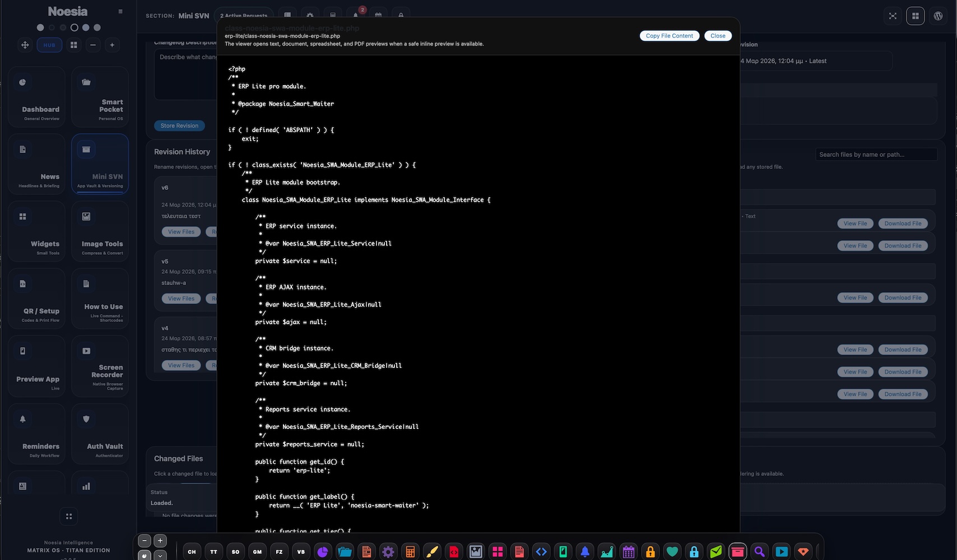
Task: Open the Image Tools tile
Action: (100, 231)
